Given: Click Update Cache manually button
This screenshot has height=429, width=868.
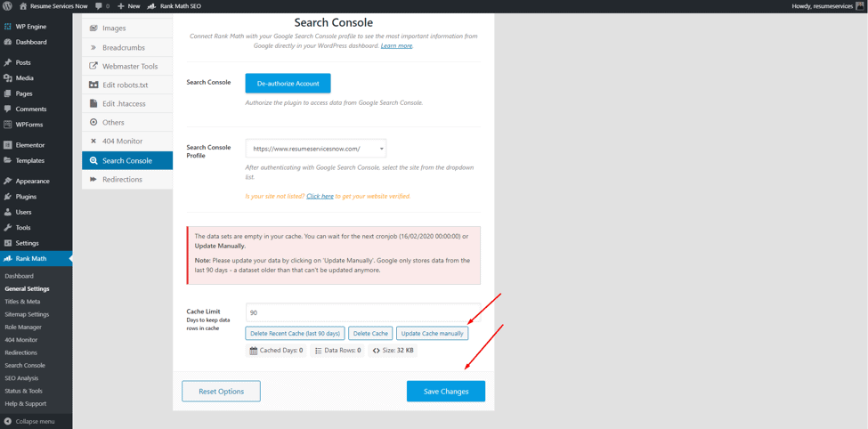Looking at the screenshot, I should tap(433, 334).
